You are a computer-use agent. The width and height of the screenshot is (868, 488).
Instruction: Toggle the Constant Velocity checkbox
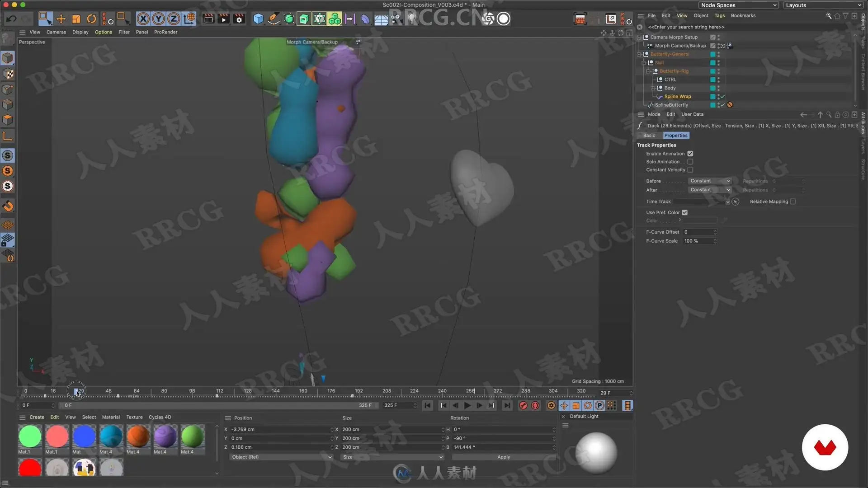690,170
